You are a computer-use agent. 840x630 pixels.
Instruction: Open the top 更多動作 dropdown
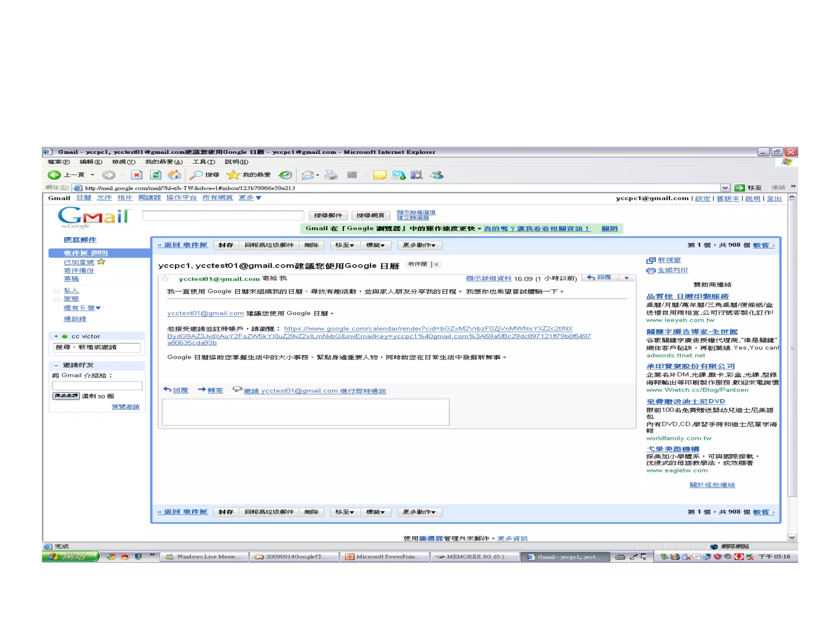pos(419,245)
